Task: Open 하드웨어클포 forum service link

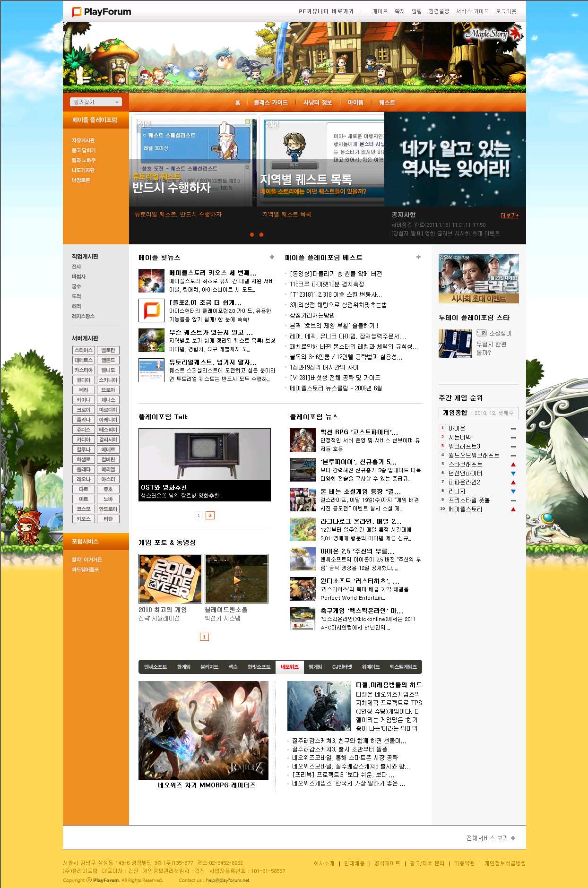Action: point(86,569)
